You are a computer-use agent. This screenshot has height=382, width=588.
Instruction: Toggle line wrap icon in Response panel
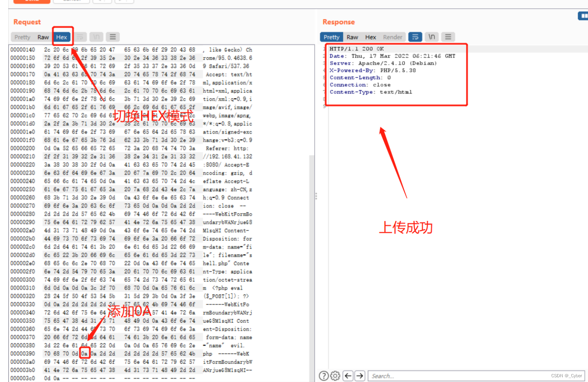pyautogui.click(x=415, y=37)
